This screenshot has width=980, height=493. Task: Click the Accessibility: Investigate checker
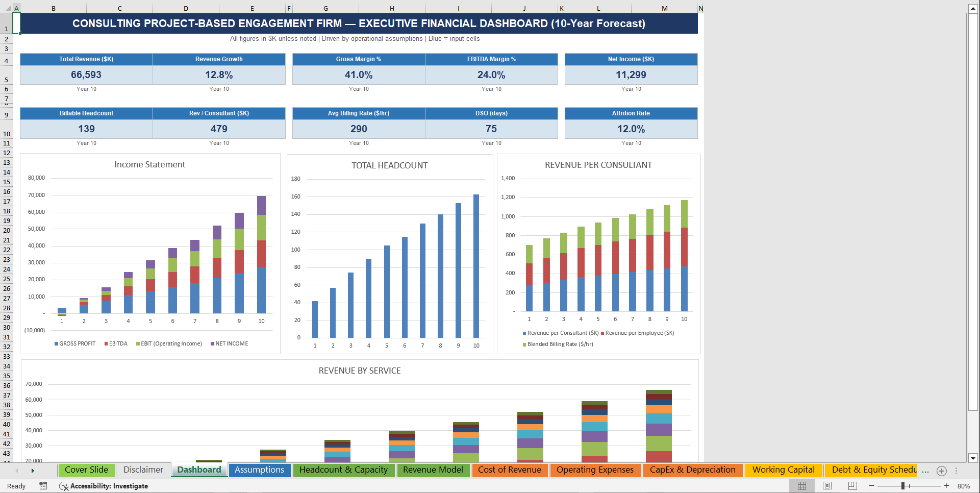point(104,486)
